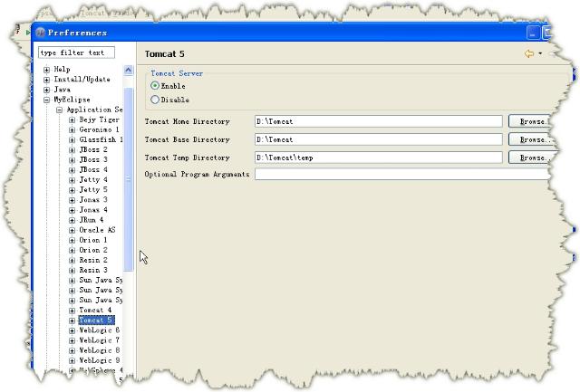Expand the Bejy Tiger node
Image resolution: width=580 pixels, height=392 pixels.
(72, 120)
